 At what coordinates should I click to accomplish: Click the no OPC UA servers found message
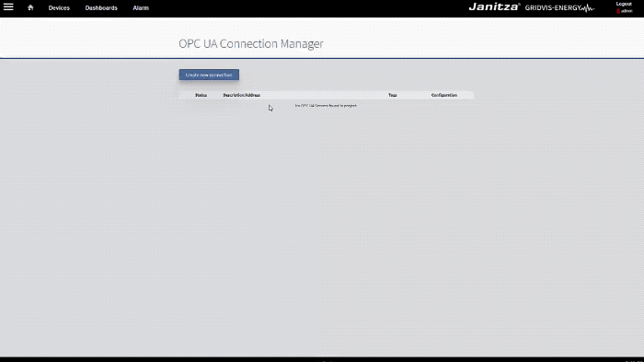tap(326, 106)
